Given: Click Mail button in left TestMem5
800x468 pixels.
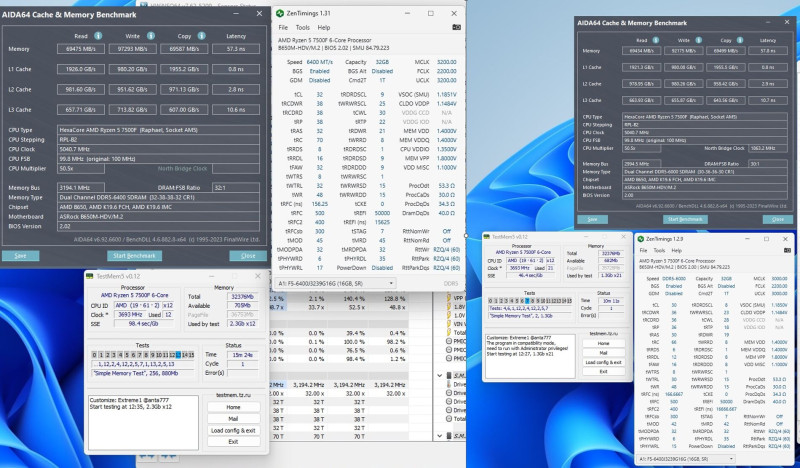Looking at the screenshot, I should [x=234, y=418].
